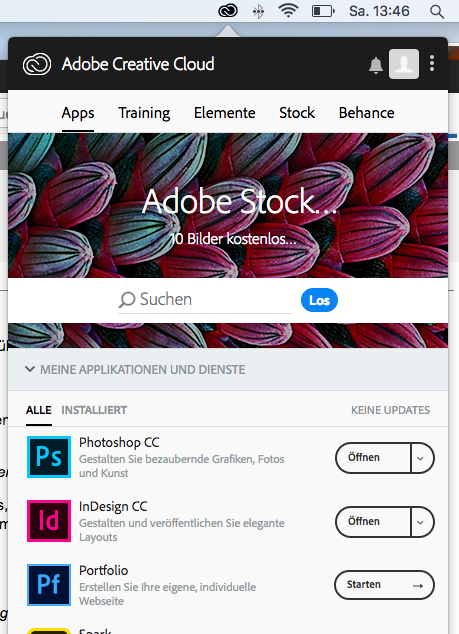Switch to the Training tab

[144, 113]
